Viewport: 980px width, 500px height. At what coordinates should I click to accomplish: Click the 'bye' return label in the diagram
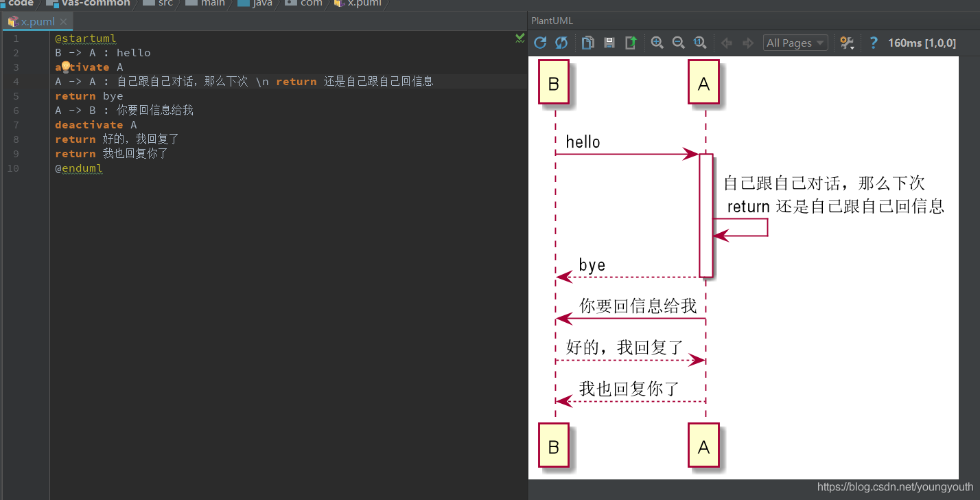[592, 265]
